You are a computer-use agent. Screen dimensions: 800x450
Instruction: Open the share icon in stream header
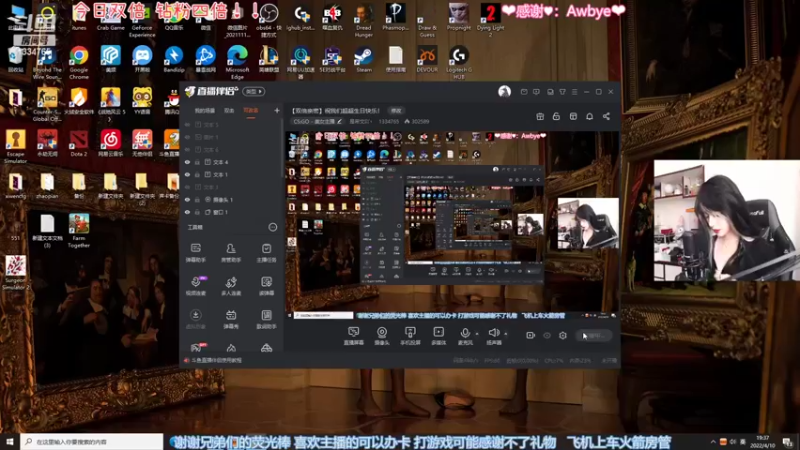pos(606,116)
